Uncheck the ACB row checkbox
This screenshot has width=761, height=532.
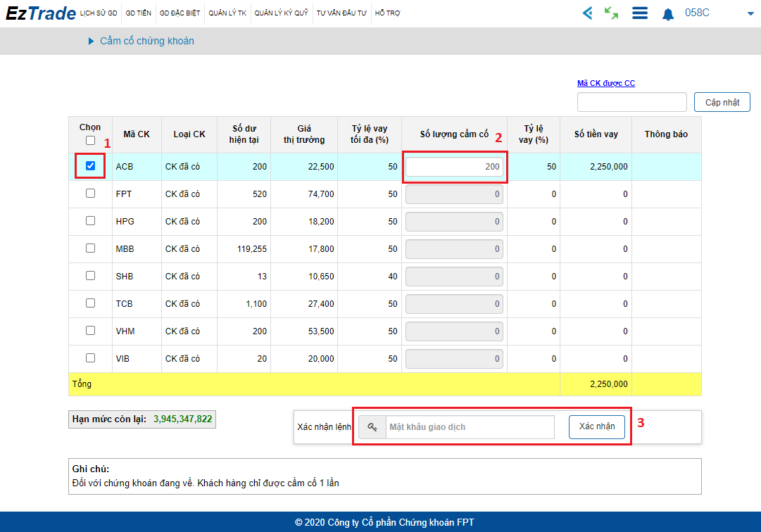[90, 166]
